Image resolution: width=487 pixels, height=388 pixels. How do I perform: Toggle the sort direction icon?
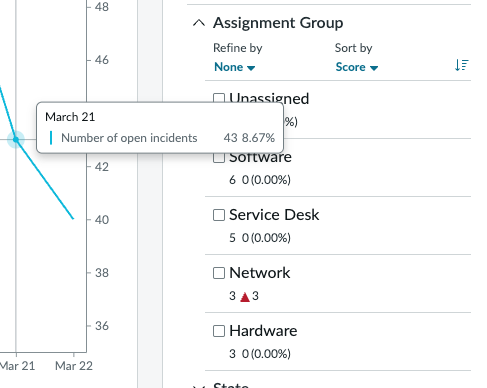click(462, 65)
